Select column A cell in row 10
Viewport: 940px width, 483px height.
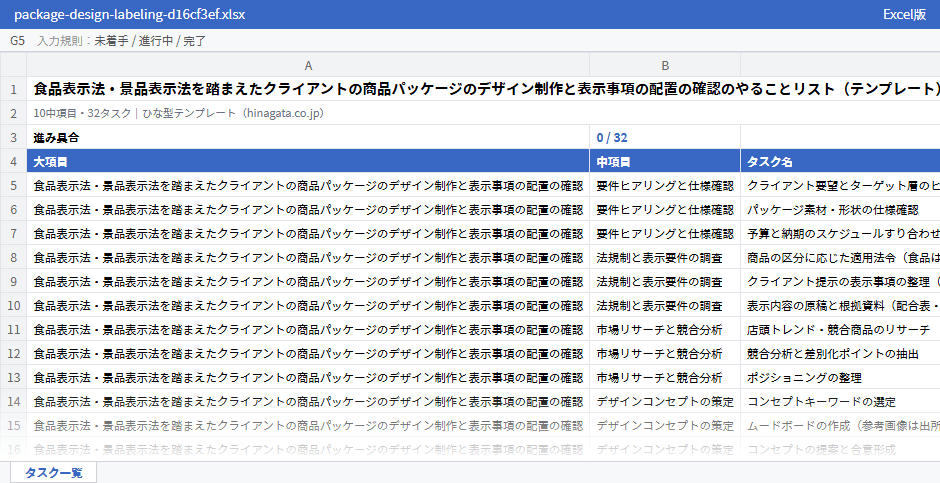coord(308,305)
